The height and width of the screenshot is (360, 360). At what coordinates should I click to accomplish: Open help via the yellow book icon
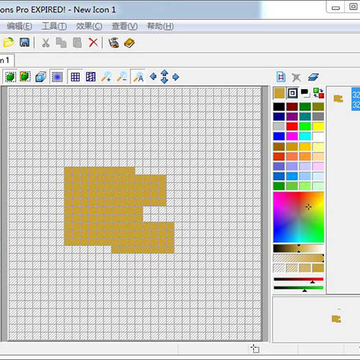pyautogui.click(x=129, y=43)
